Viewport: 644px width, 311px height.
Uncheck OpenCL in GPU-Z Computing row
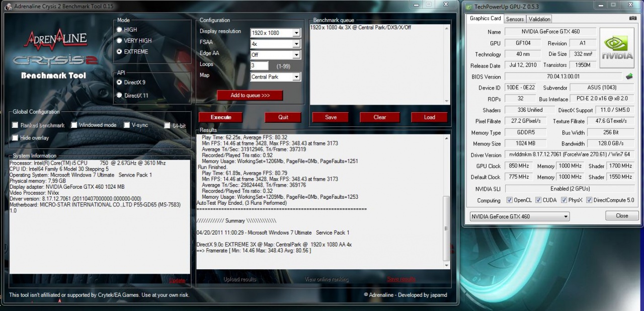point(509,200)
